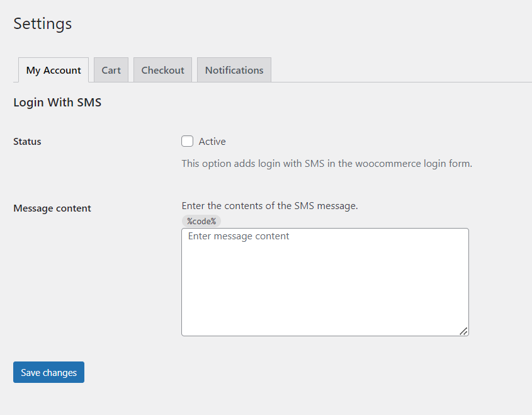This screenshot has width=532, height=415.
Task: Open the Checkout settings tab
Action: point(162,70)
